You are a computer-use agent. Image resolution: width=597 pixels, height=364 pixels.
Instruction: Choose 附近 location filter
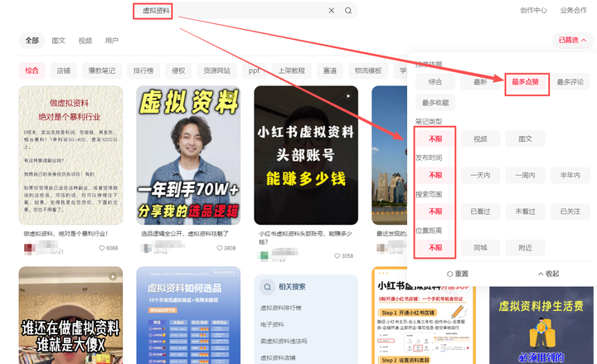click(525, 248)
